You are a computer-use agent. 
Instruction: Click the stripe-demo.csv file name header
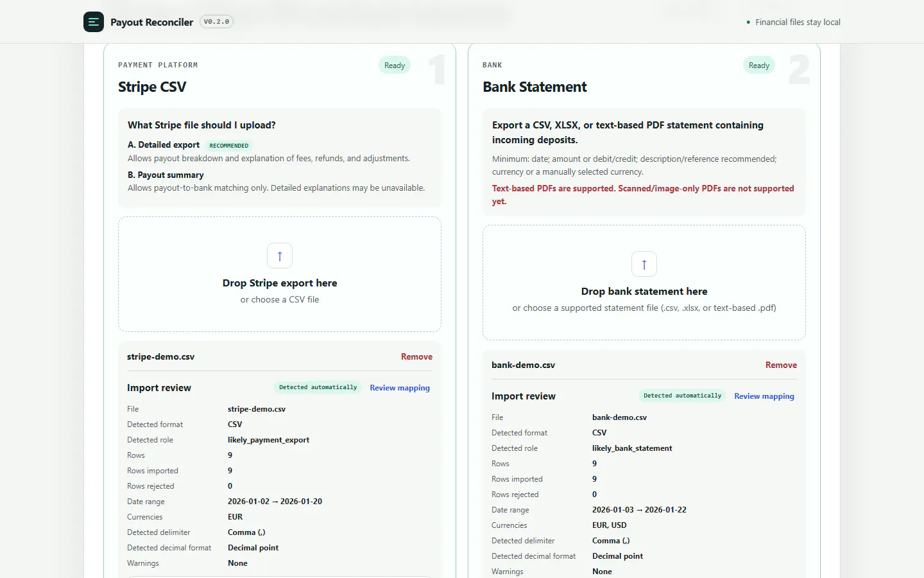[160, 356]
